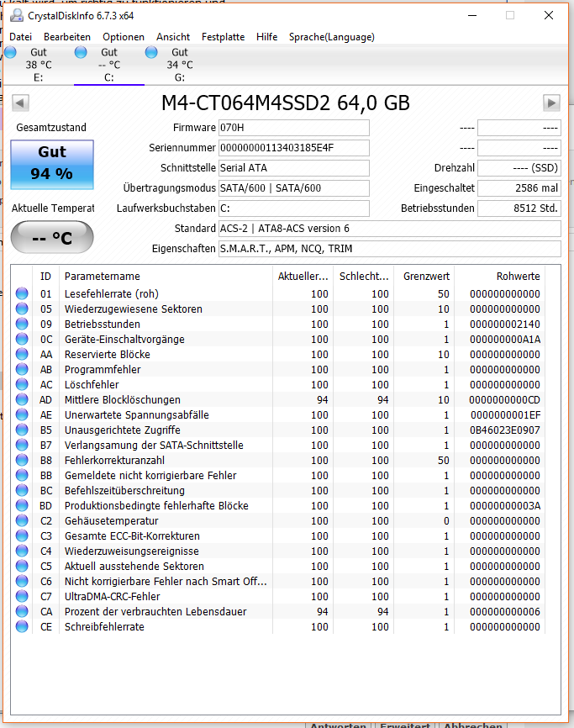Click status orb of Reservierte Blöcke row
Viewport: 574px width, 728px height.
click(x=22, y=354)
